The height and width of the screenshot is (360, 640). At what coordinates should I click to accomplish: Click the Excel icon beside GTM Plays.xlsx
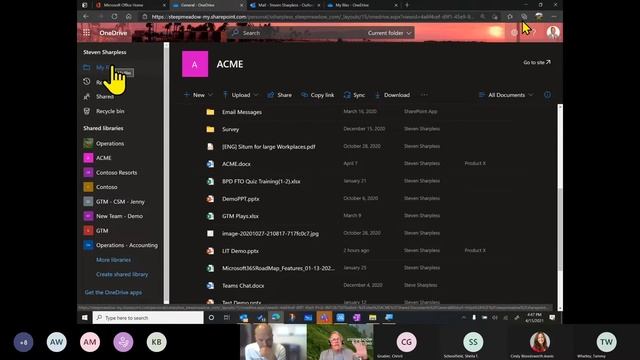(x=210, y=216)
